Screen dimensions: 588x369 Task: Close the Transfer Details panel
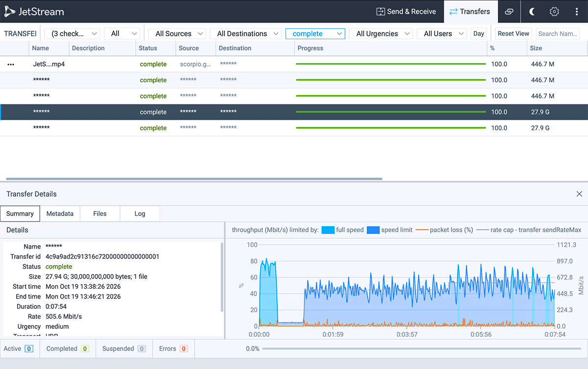579,194
